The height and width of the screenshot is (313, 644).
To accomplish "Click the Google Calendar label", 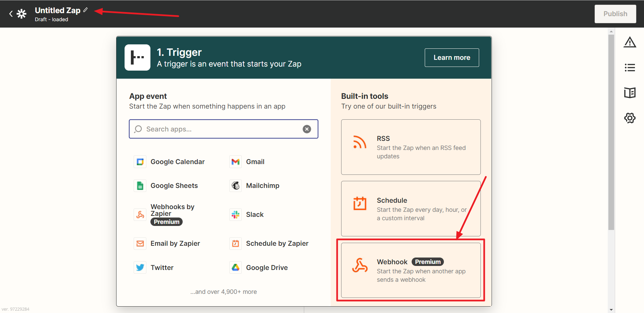I will 178,162.
